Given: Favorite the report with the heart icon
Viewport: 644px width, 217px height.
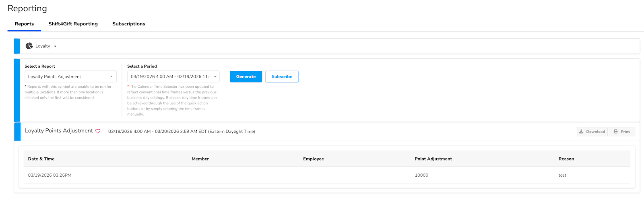Looking at the screenshot, I should click(98, 131).
